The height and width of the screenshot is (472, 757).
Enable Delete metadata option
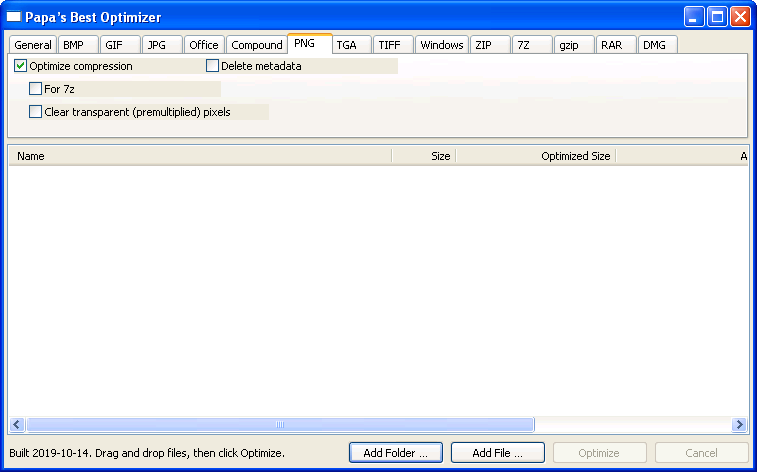[x=213, y=66]
